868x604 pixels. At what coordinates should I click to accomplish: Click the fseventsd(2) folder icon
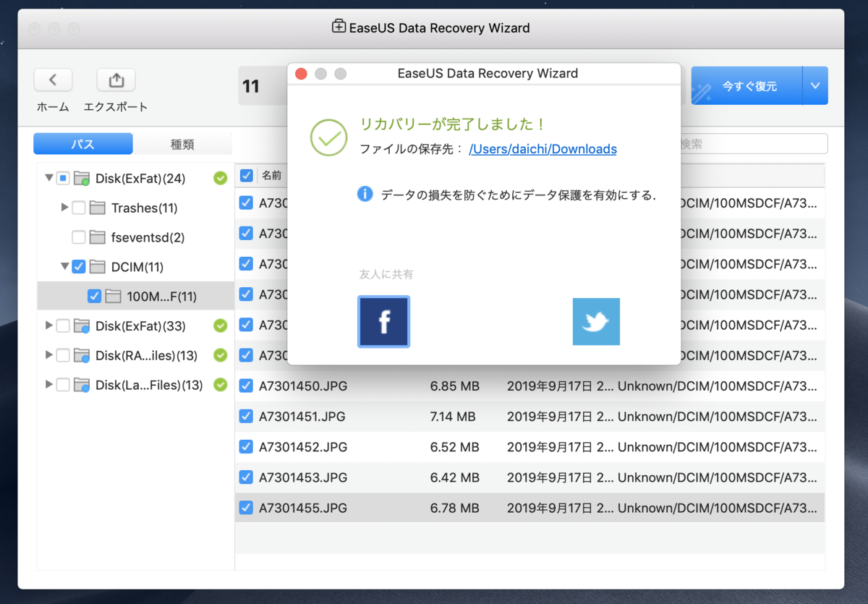pos(98,237)
